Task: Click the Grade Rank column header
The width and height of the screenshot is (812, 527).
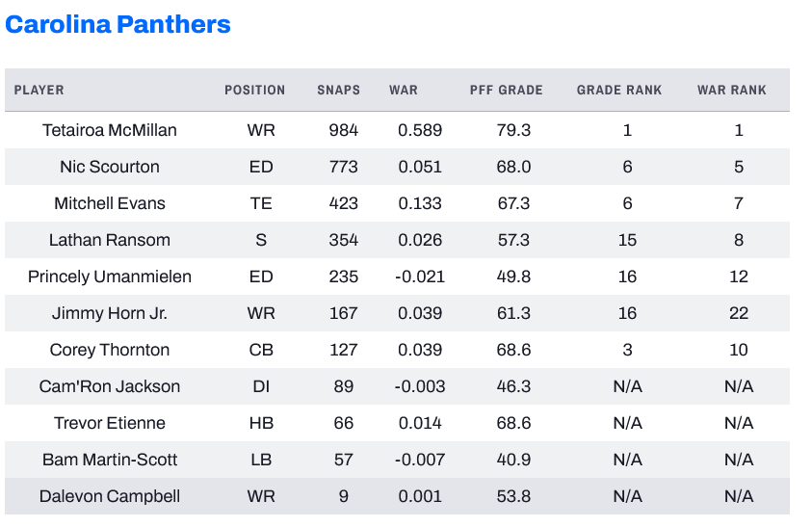Action: [619, 91]
